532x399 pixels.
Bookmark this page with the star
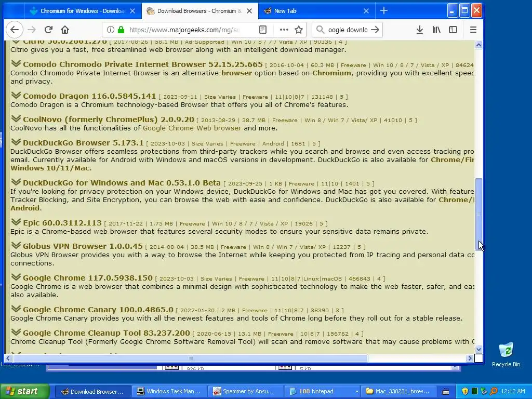point(299,30)
